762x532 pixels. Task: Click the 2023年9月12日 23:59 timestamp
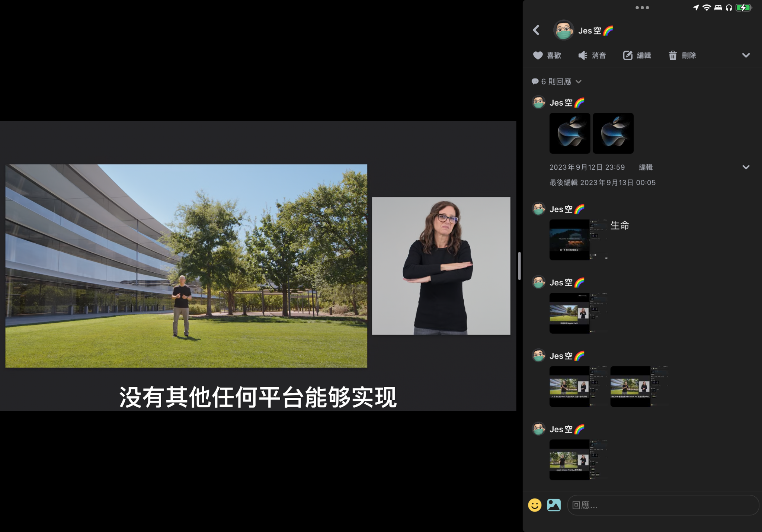(x=587, y=167)
